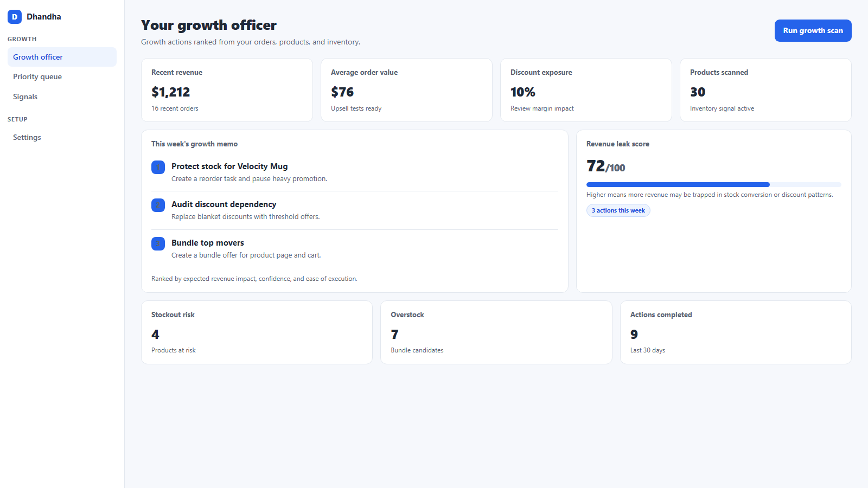Click 'Create a bundle offer' description
868x488 pixels.
[x=246, y=255]
